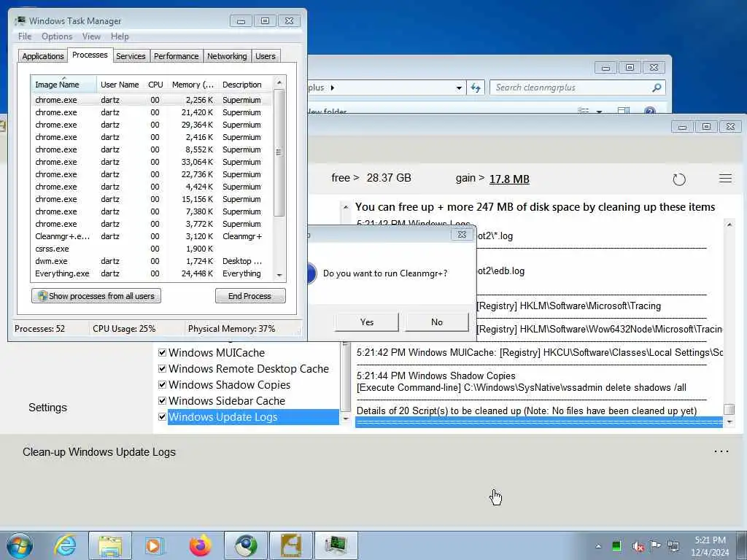The image size is (747, 560).
Task: Toggle the Windows MUICache checkbox
Action: [x=162, y=352]
